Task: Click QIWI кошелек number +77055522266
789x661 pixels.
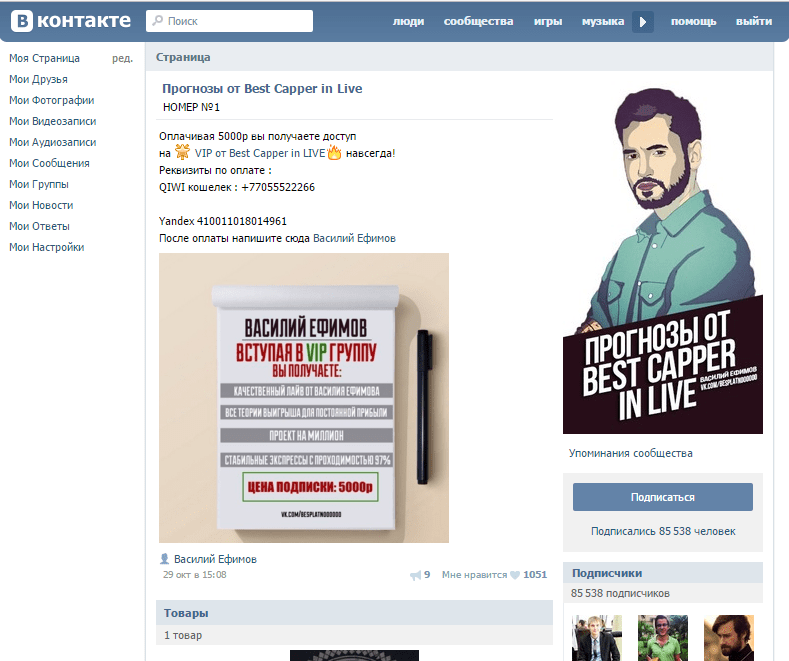Action: [278, 187]
